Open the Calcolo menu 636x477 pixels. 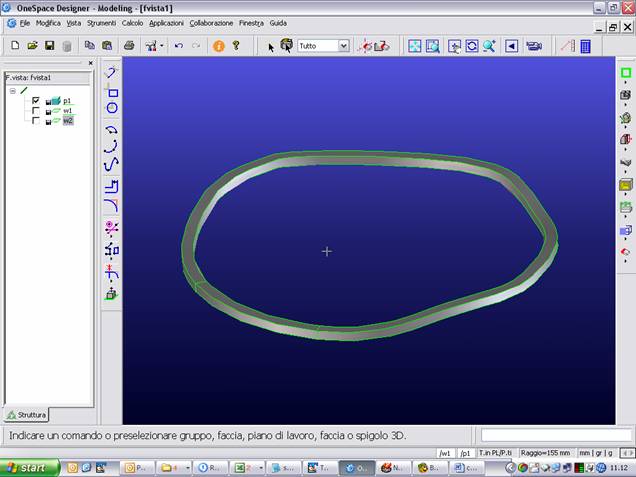132,23
